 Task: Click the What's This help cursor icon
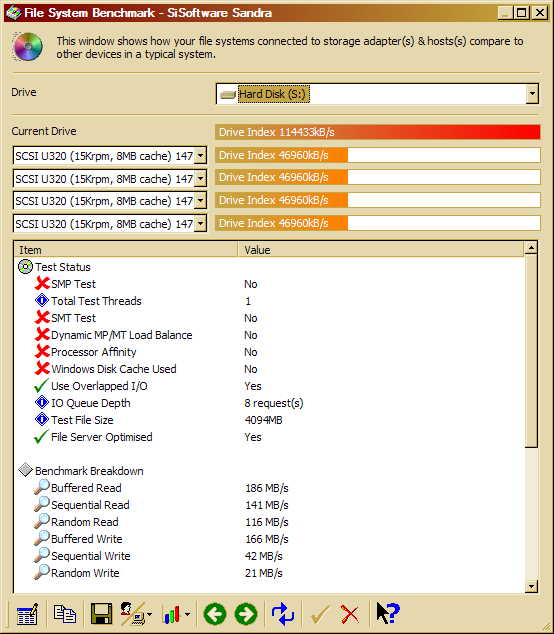click(388, 613)
